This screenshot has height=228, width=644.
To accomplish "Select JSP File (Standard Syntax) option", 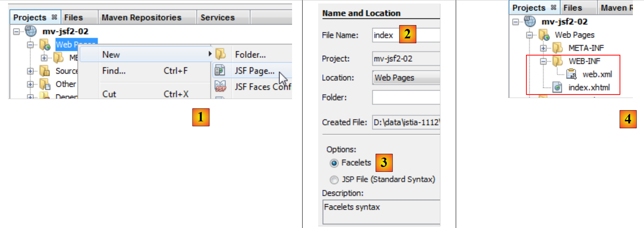I will coord(334,180).
